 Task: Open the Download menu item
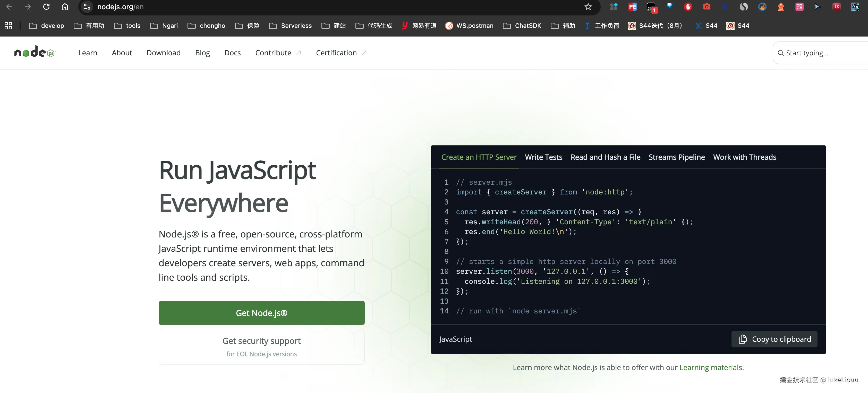click(x=163, y=53)
